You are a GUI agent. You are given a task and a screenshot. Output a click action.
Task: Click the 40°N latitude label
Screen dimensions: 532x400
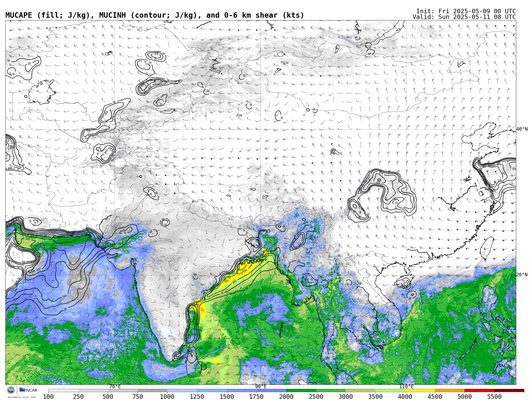point(522,129)
